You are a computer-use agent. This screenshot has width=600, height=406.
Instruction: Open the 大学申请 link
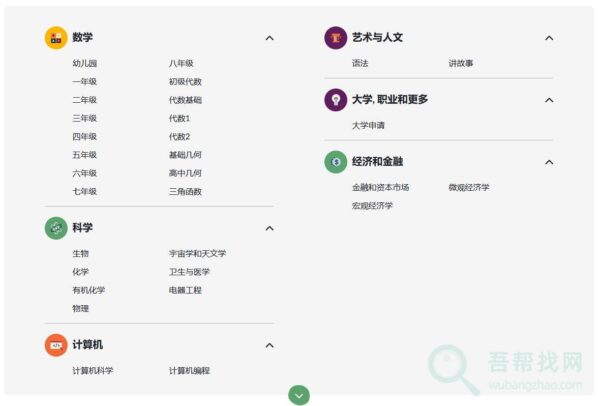(368, 125)
